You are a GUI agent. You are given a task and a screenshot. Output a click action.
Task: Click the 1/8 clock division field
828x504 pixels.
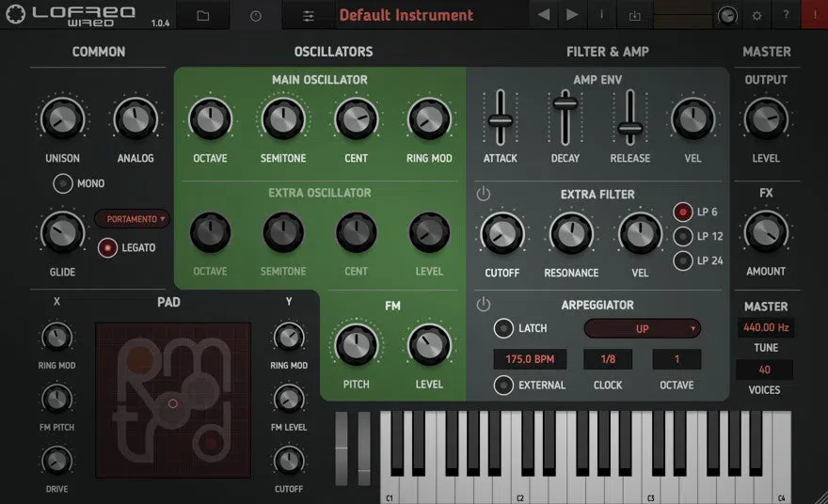click(x=608, y=359)
